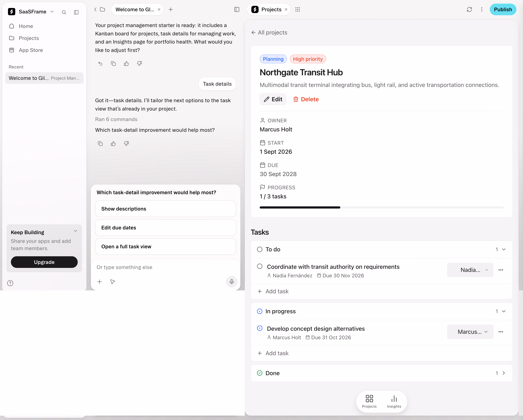
Task: Open the Nadia assignee dropdown
Action: (x=470, y=270)
